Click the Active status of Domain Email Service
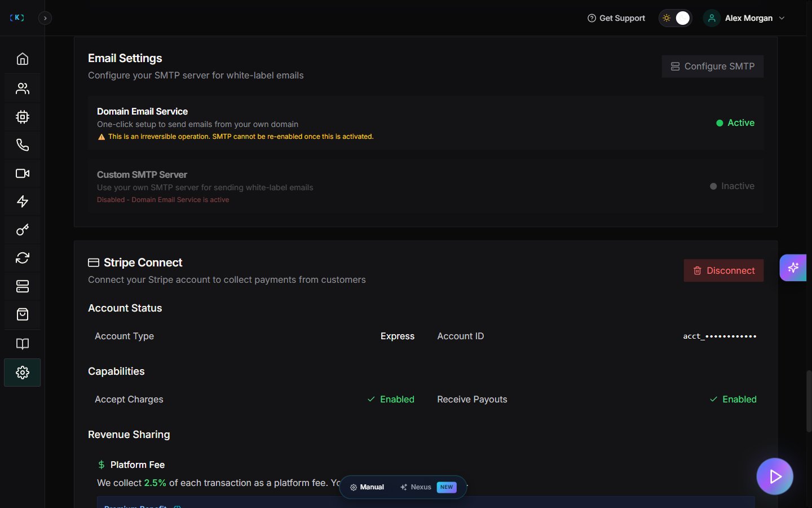The height and width of the screenshot is (508, 812). 735,122
